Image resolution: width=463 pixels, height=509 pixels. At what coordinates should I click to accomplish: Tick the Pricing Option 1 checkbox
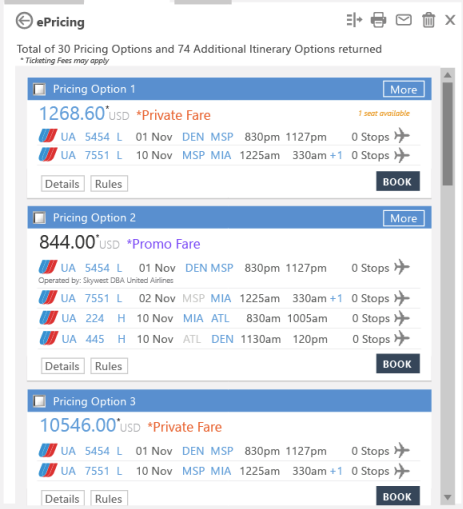coord(39,89)
